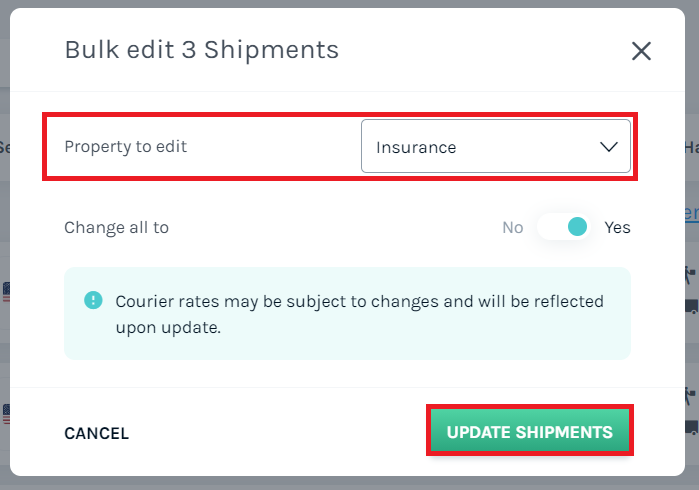Viewport: 699px width, 490px height.
Task: Click the teal info exclamation icon
Action: [x=93, y=300]
